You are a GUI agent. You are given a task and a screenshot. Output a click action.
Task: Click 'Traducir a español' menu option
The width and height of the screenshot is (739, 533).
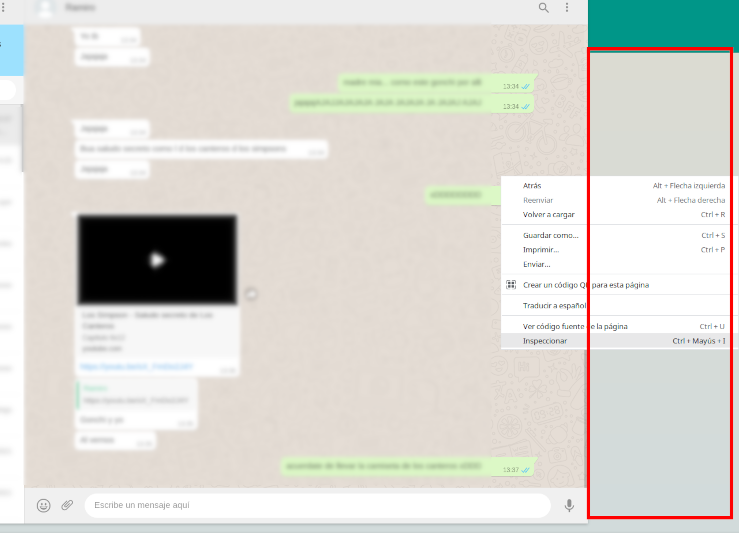click(x=554, y=306)
